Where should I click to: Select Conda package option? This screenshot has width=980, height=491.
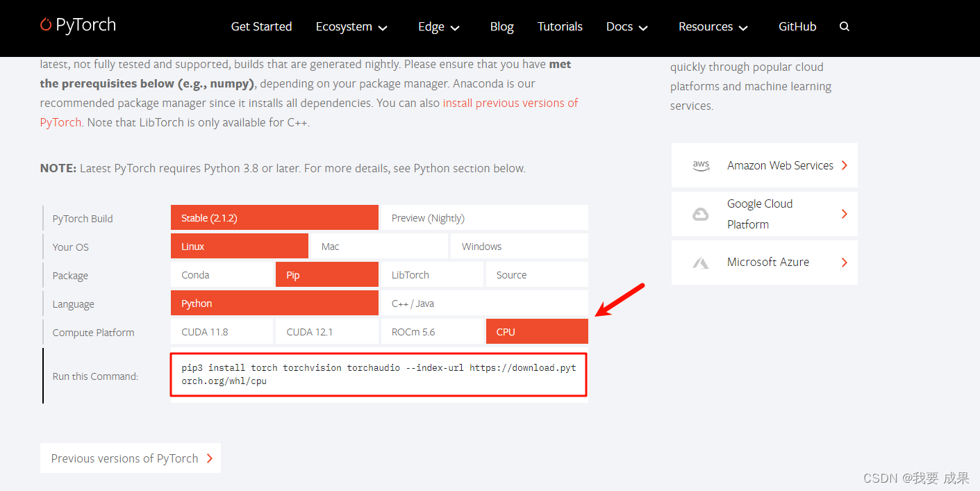(222, 275)
